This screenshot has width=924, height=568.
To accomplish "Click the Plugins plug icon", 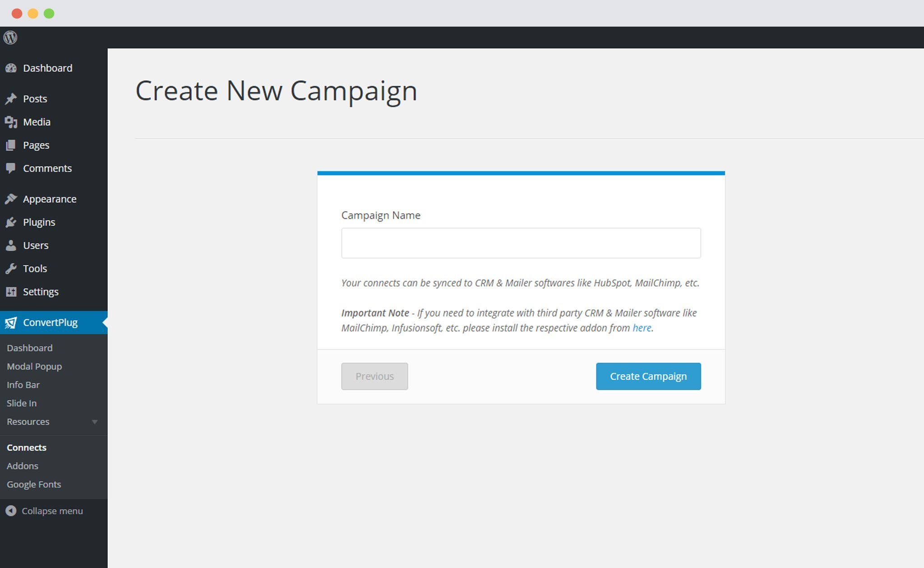I will pos(11,222).
